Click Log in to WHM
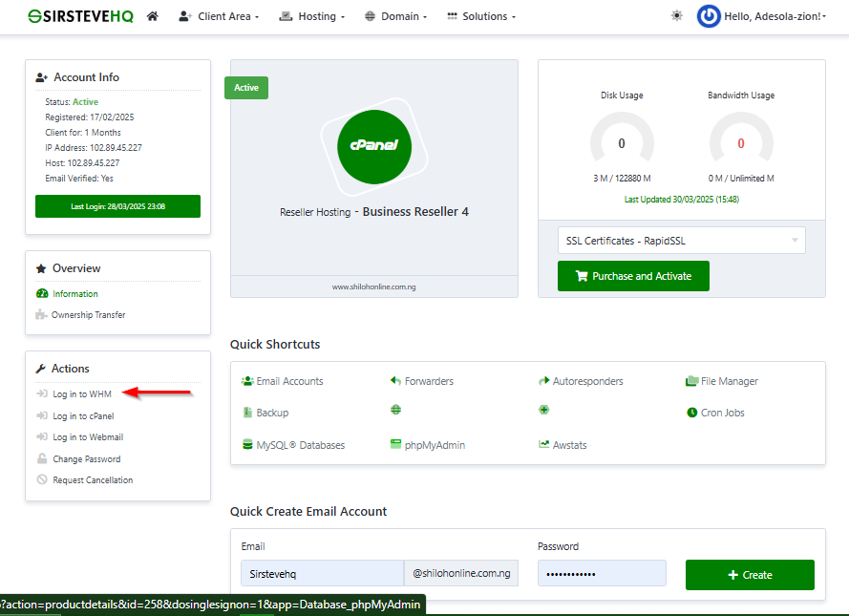 [74, 394]
